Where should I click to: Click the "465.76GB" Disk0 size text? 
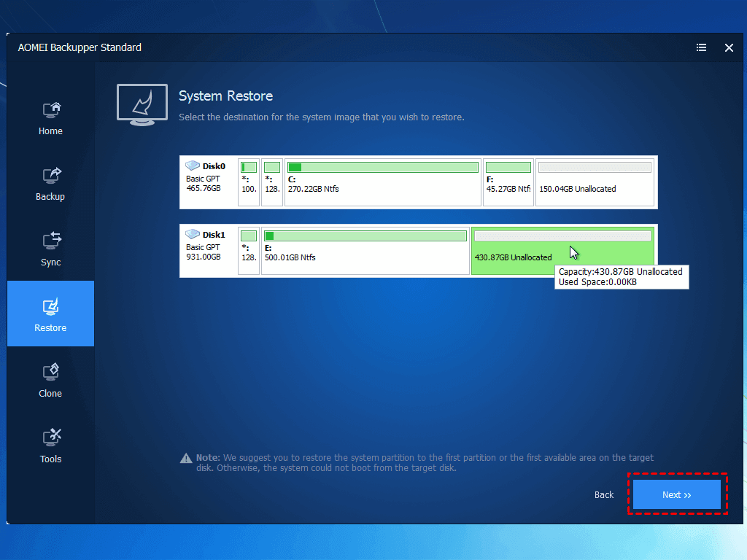204,189
